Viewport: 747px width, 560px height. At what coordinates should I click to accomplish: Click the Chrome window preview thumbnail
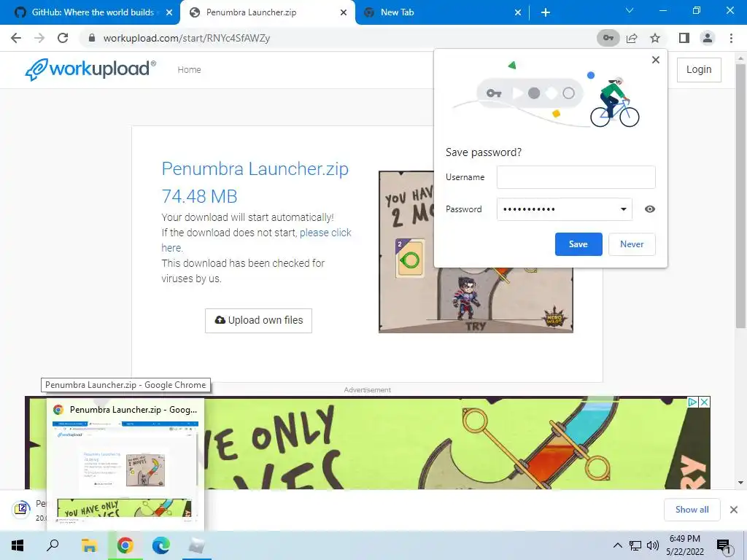pyautogui.click(x=125, y=472)
